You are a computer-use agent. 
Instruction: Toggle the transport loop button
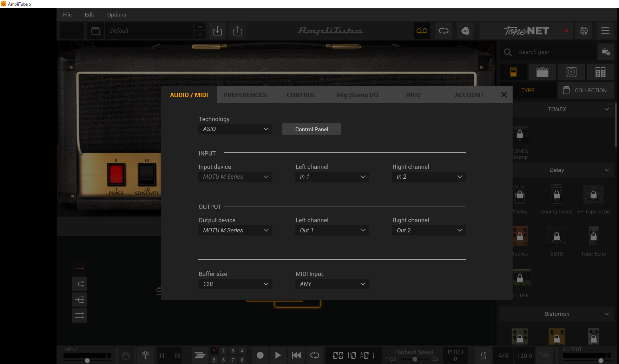pyautogui.click(x=315, y=355)
